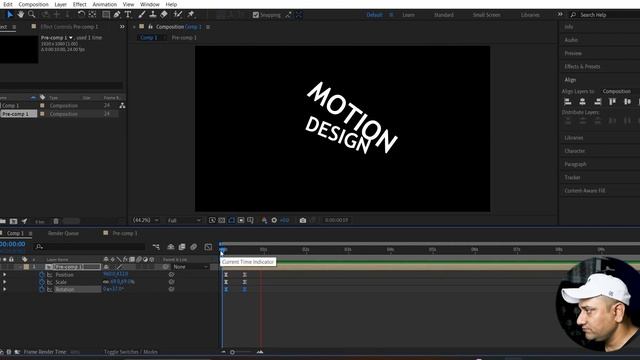The width and height of the screenshot is (640, 360).
Task: Select the Pan Behind anchor point tool
Action: click(x=93, y=15)
